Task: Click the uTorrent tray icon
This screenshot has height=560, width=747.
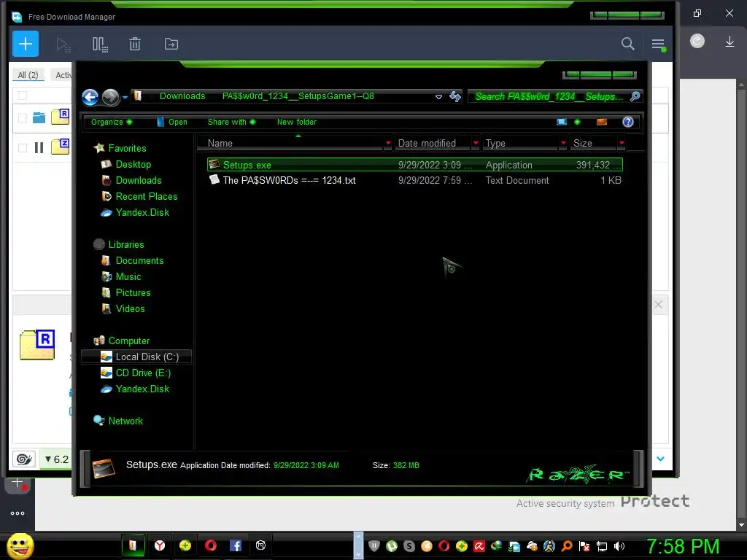Action: click(392, 546)
